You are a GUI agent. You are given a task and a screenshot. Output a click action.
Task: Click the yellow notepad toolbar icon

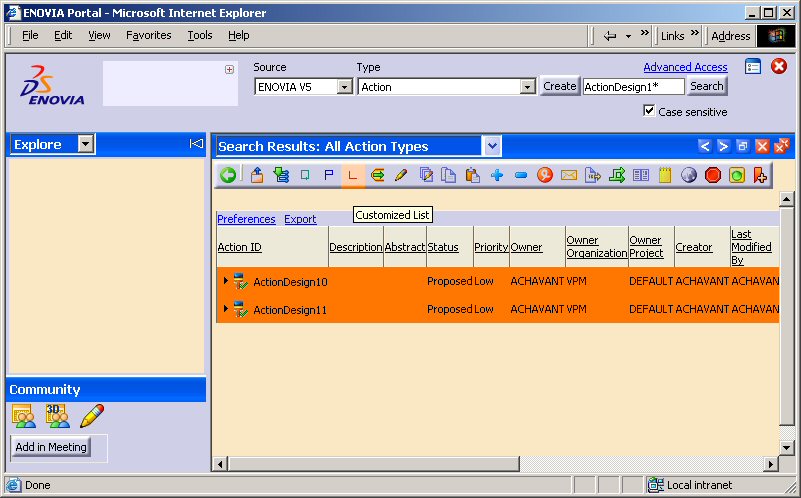coord(665,176)
